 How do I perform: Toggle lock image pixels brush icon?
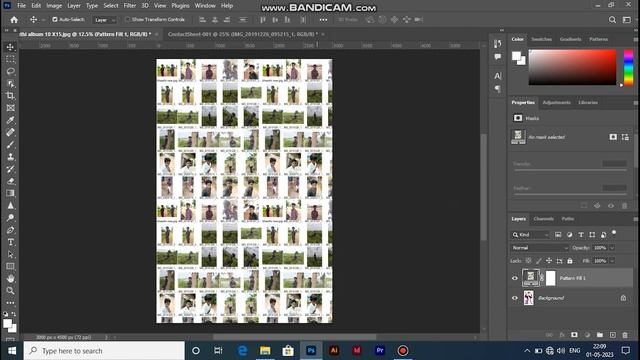point(539,261)
